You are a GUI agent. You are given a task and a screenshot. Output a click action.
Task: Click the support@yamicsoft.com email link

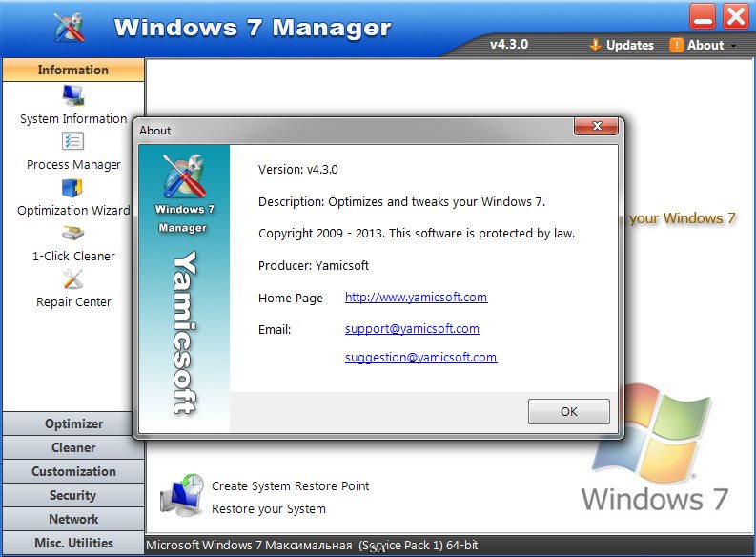coord(412,328)
